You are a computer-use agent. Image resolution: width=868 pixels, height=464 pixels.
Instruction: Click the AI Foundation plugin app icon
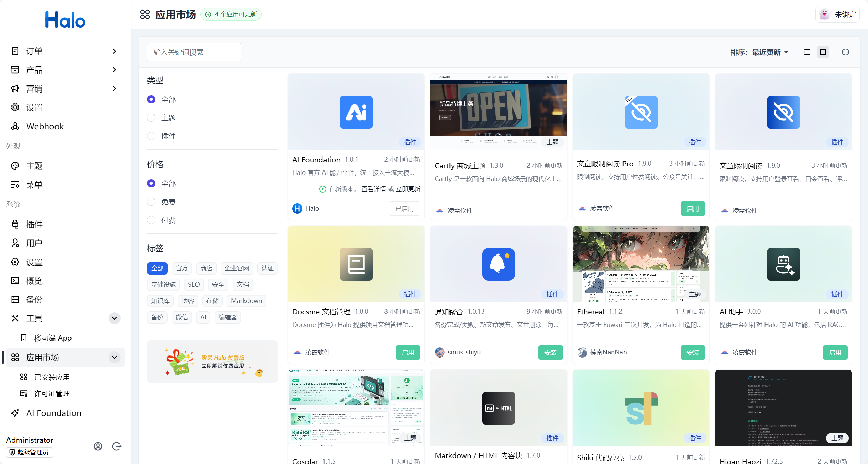356,112
